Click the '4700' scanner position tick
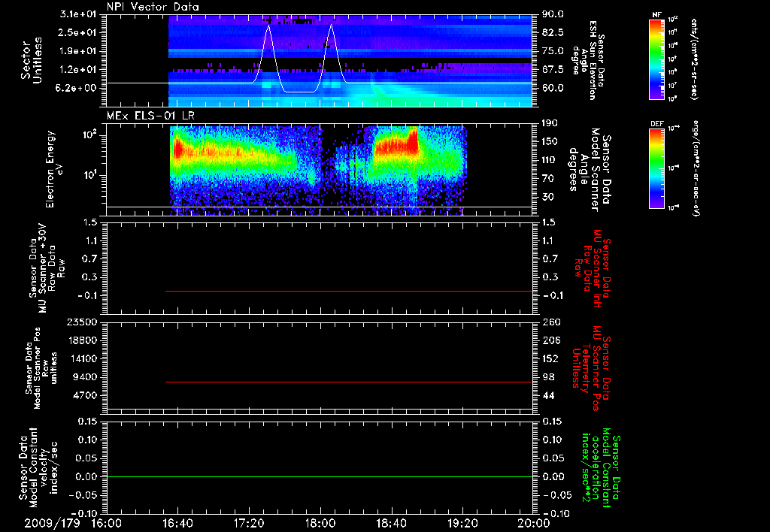The width and height of the screenshot is (770, 532). [x=85, y=395]
